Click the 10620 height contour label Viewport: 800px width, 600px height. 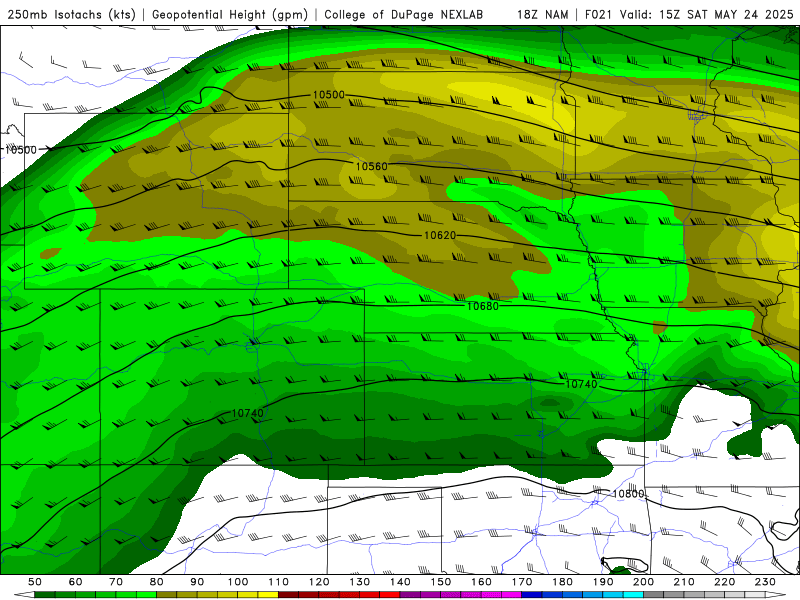click(440, 235)
